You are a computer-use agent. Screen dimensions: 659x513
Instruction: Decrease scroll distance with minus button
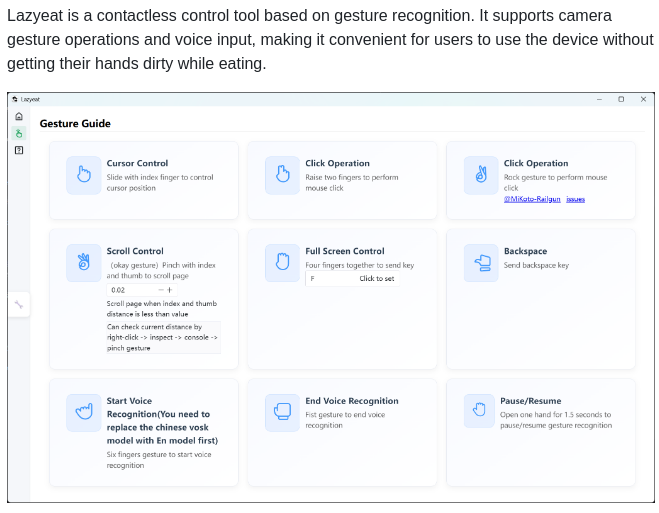pos(160,290)
